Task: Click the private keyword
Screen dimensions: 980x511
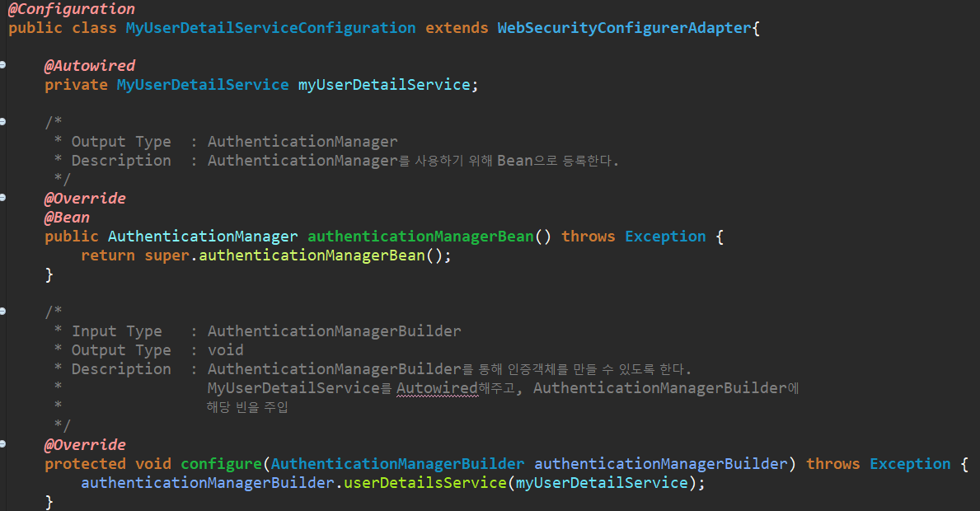Action: [77, 85]
